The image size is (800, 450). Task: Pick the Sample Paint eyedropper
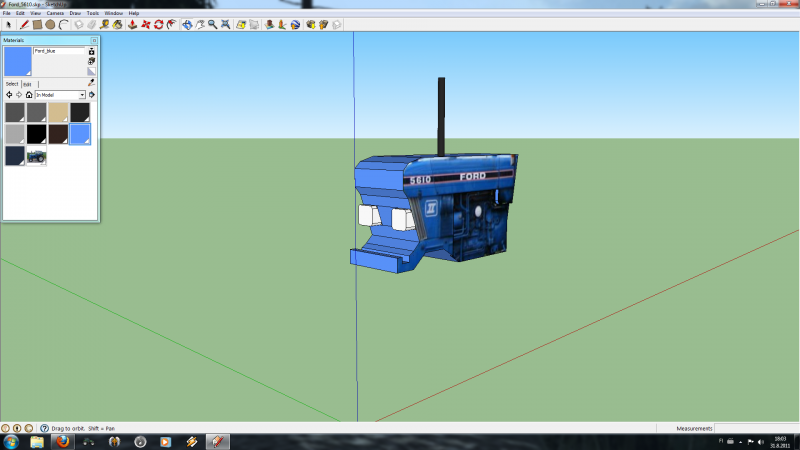click(91, 83)
